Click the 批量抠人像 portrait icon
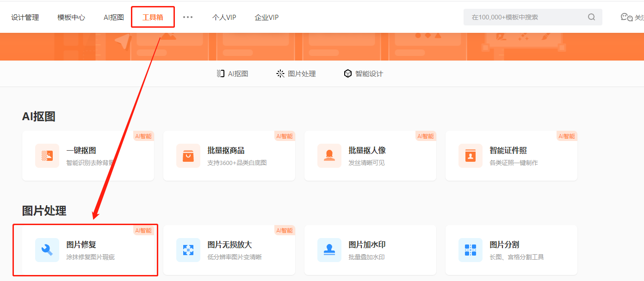644x281 pixels. [329, 156]
